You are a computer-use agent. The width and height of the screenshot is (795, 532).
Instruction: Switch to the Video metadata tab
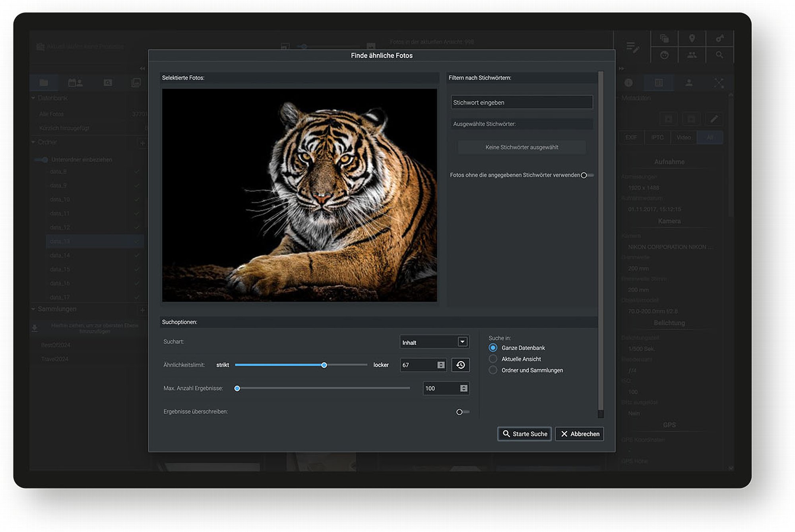(683, 138)
